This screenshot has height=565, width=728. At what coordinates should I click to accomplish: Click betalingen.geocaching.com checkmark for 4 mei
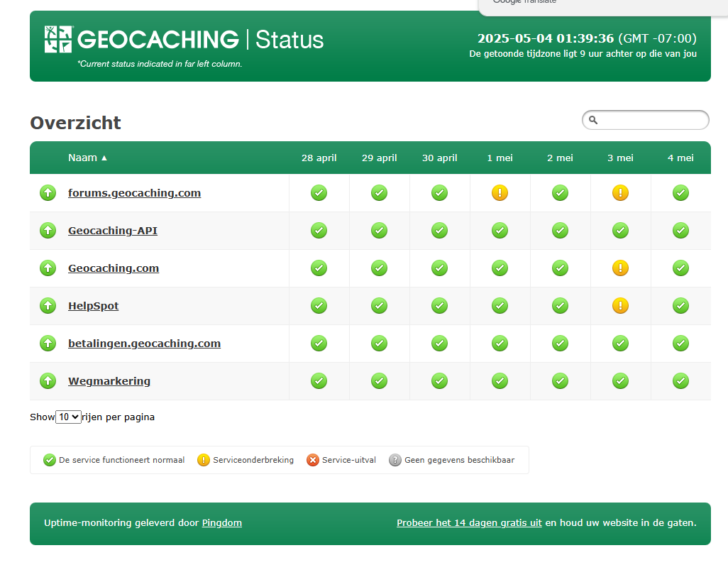pyautogui.click(x=680, y=344)
